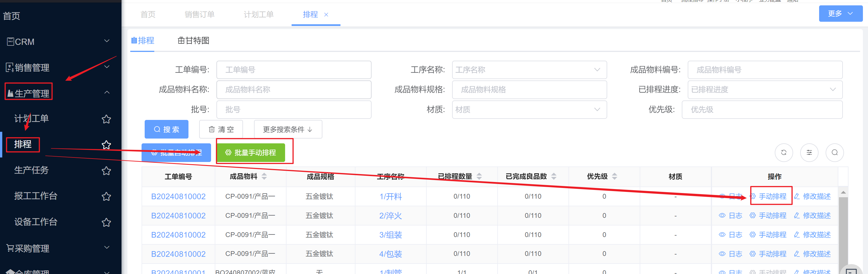
Task: Click 手动排程 in the 4/包装 row
Action: (768, 254)
